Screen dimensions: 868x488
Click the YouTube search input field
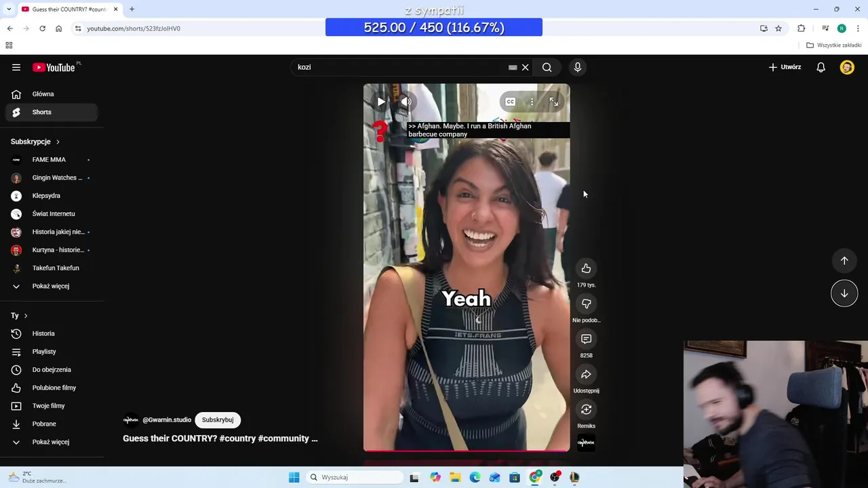(x=400, y=67)
